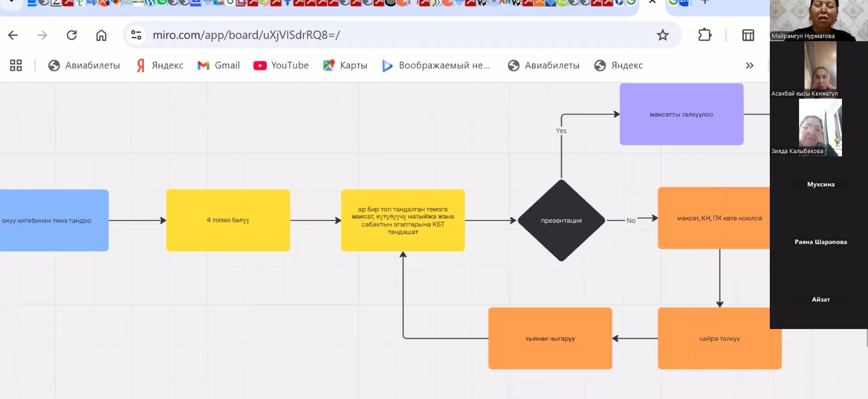Open the Extensions puzzle icon

(704, 35)
